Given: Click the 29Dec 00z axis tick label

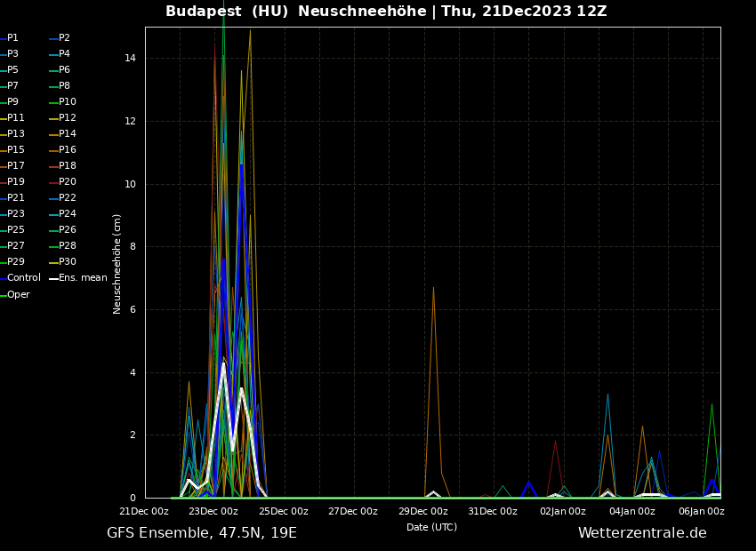Looking at the screenshot, I should [422, 512].
